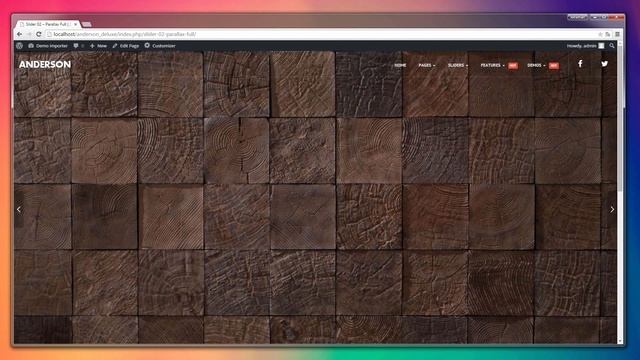The height and width of the screenshot is (360, 640).
Task: Open the Chrome menu icon
Action: 618,34
